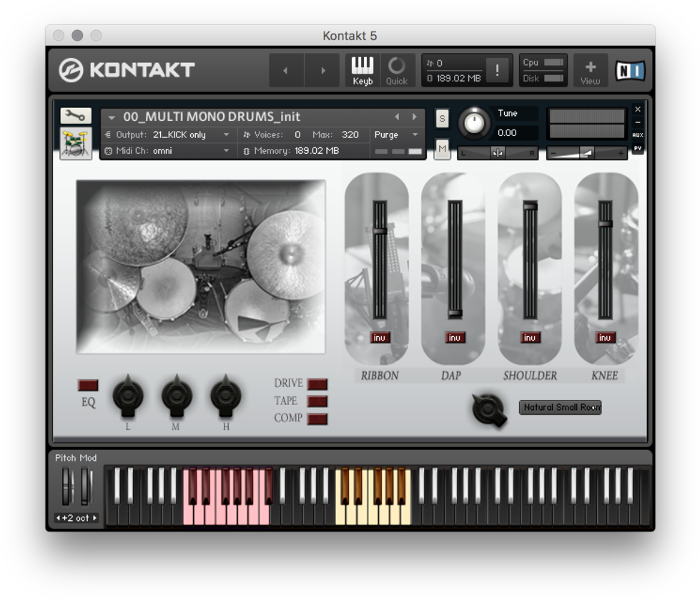Screen dimensions: 700x601
Task: Click the pitch bend wheel
Action: (x=67, y=486)
